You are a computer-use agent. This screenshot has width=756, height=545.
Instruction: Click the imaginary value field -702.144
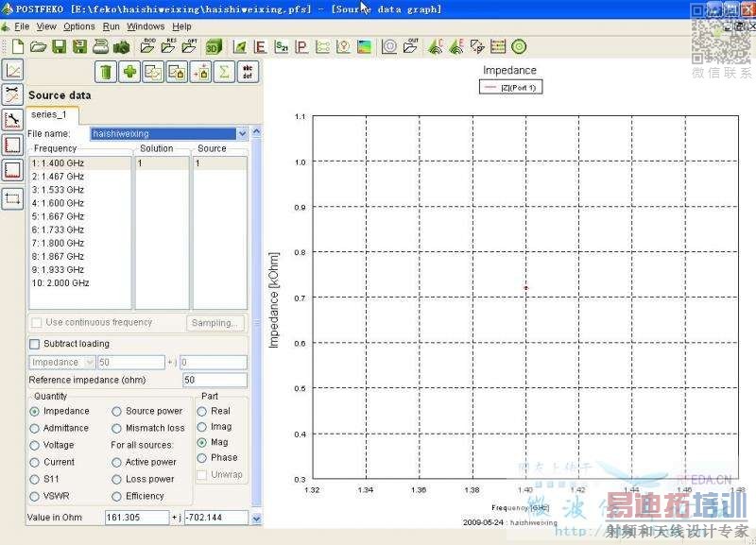pos(216,518)
